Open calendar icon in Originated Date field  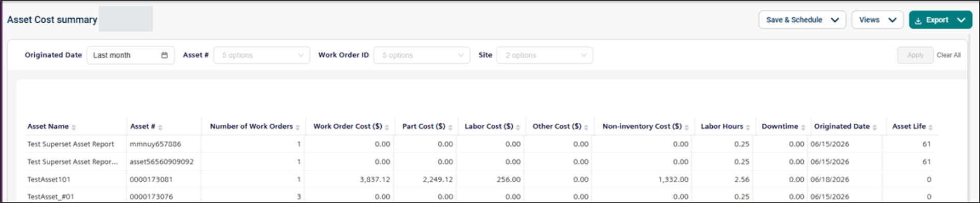tap(164, 55)
